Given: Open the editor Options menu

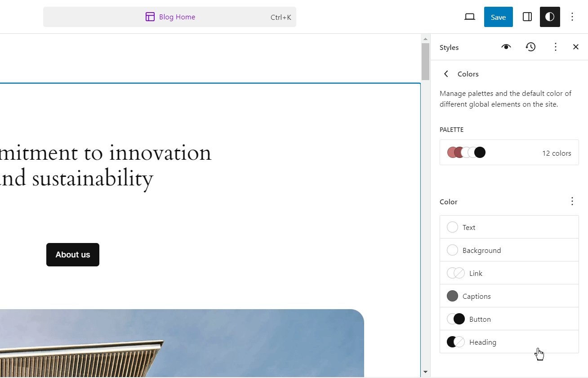Looking at the screenshot, I should click(572, 17).
